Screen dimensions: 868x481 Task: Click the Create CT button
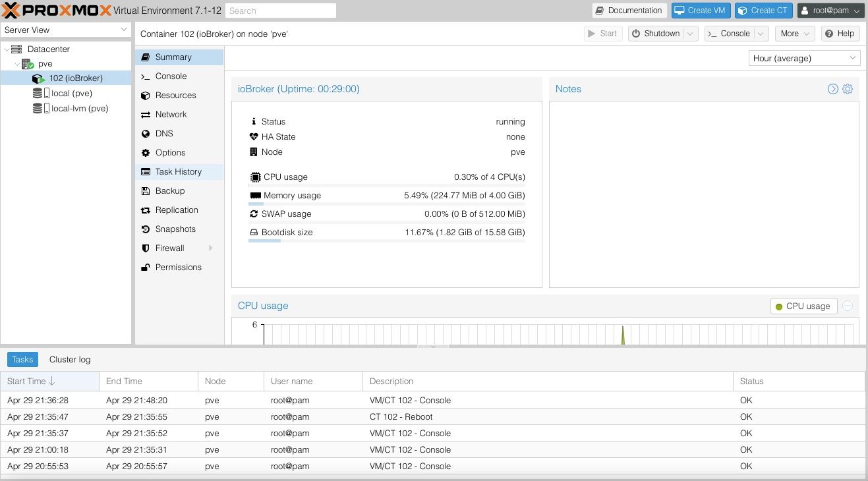[x=763, y=11]
